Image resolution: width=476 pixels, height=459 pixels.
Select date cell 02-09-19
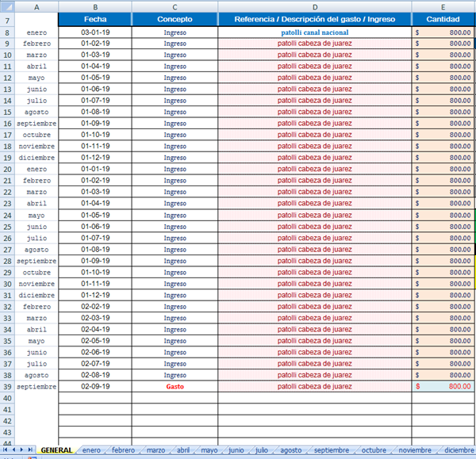(95, 386)
